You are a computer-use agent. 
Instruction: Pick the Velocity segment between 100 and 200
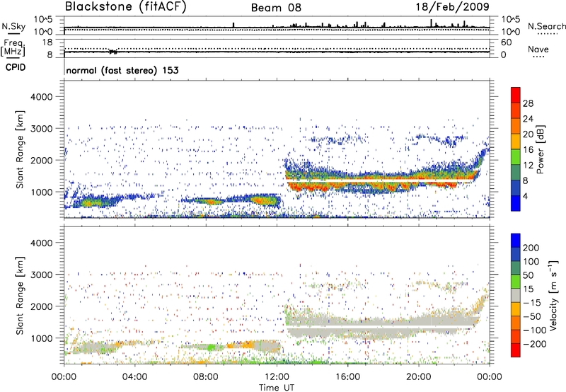[516, 254]
